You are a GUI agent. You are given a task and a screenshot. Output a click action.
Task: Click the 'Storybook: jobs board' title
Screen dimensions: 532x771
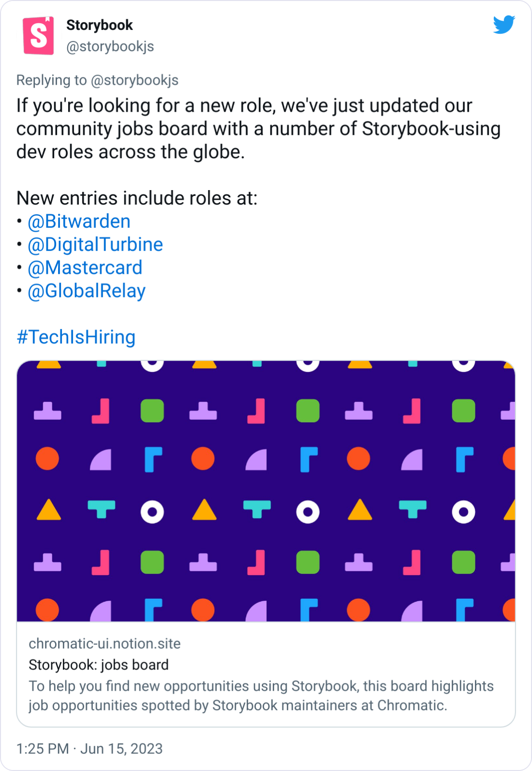click(98, 665)
